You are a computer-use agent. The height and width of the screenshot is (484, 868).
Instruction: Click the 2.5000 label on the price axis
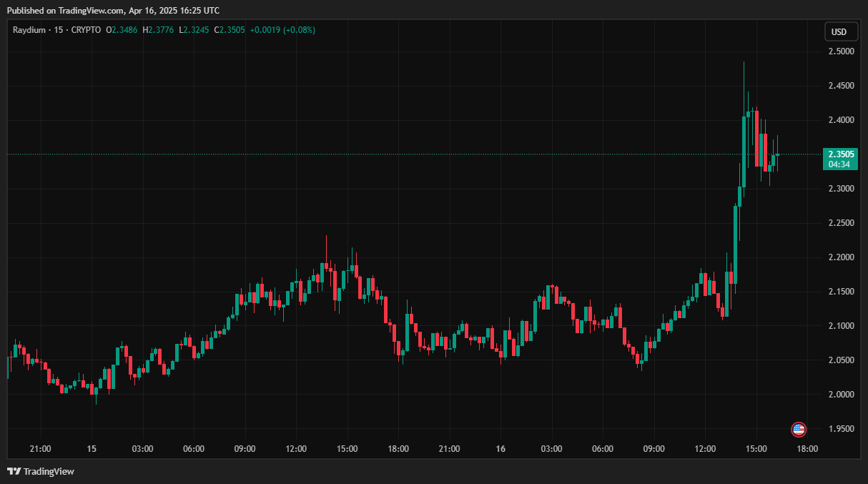839,51
